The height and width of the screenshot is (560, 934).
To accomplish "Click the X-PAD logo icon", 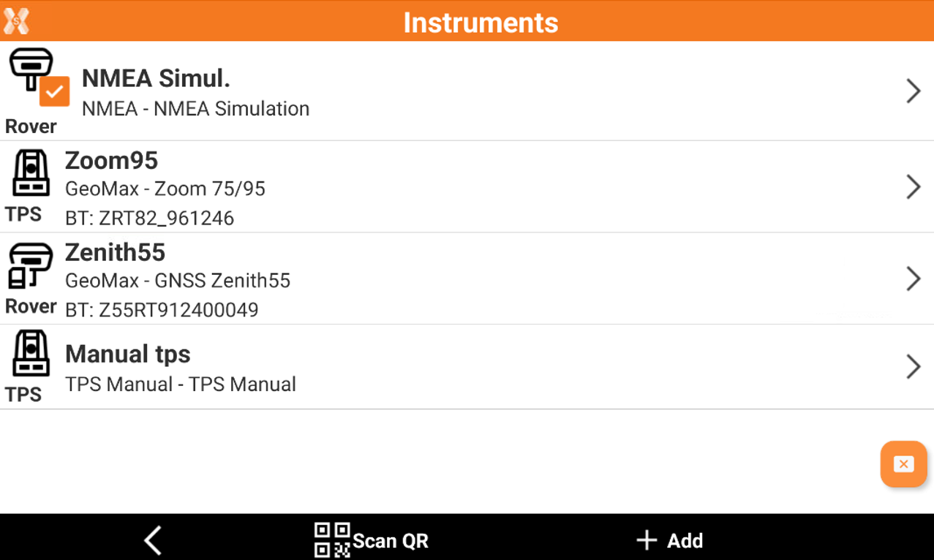I will (x=16, y=21).
